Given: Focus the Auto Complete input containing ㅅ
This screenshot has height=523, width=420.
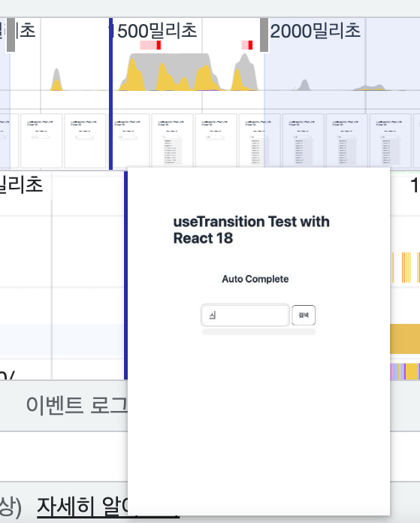Looking at the screenshot, I should pos(245,315).
